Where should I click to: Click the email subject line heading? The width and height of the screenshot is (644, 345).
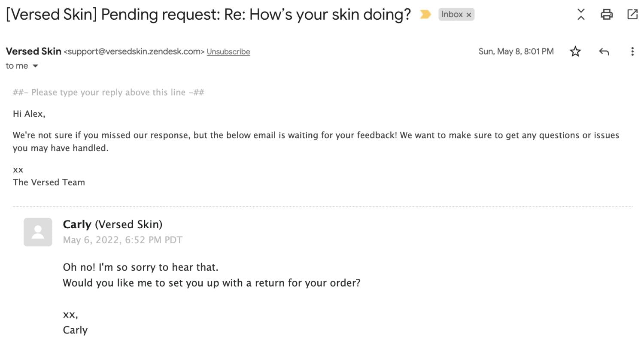point(208,15)
